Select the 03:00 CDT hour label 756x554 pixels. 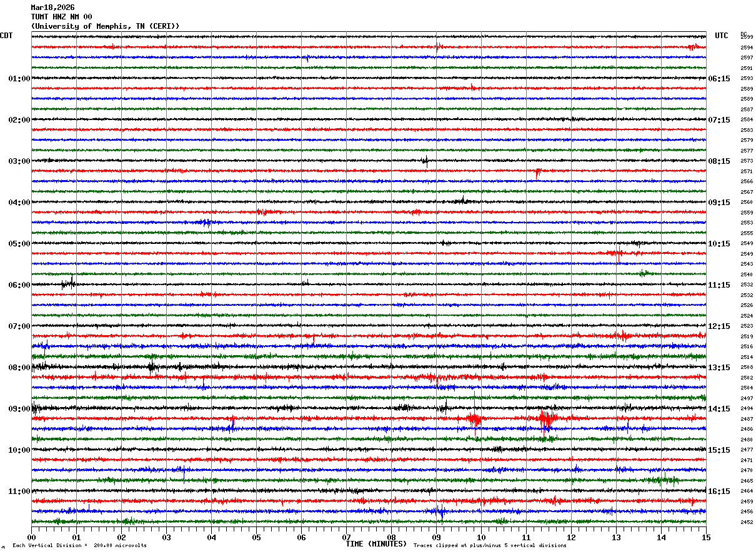click(x=19, y=161)
